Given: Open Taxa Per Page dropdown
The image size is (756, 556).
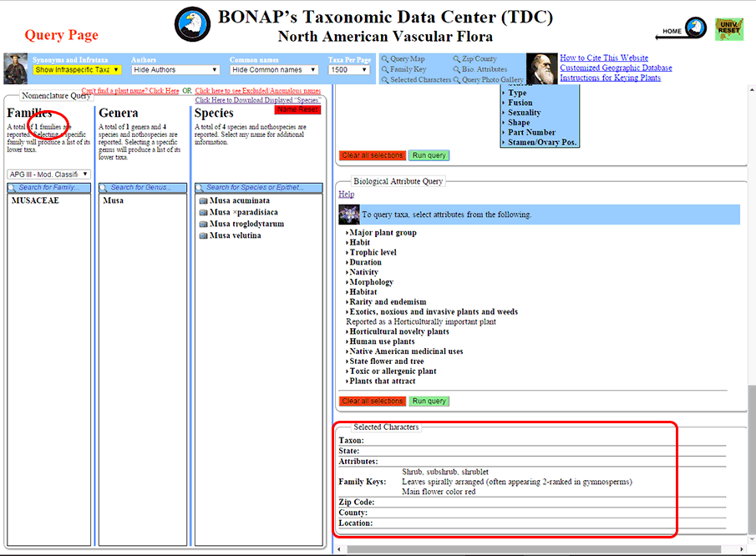Looking at the screenshot, I should [348, 70].
